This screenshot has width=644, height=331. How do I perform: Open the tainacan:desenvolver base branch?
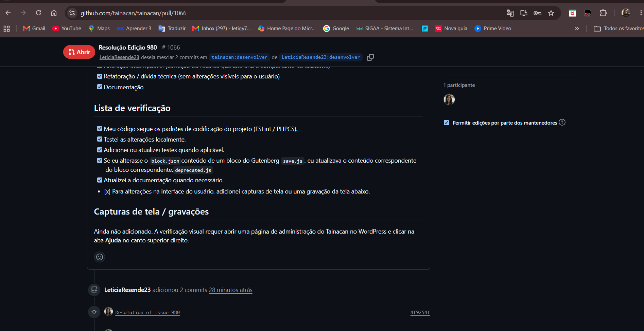tap(239, 57)
